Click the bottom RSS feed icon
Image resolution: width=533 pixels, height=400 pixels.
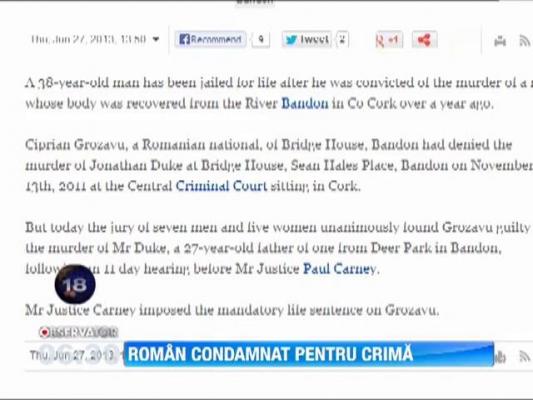click(525, 356)
